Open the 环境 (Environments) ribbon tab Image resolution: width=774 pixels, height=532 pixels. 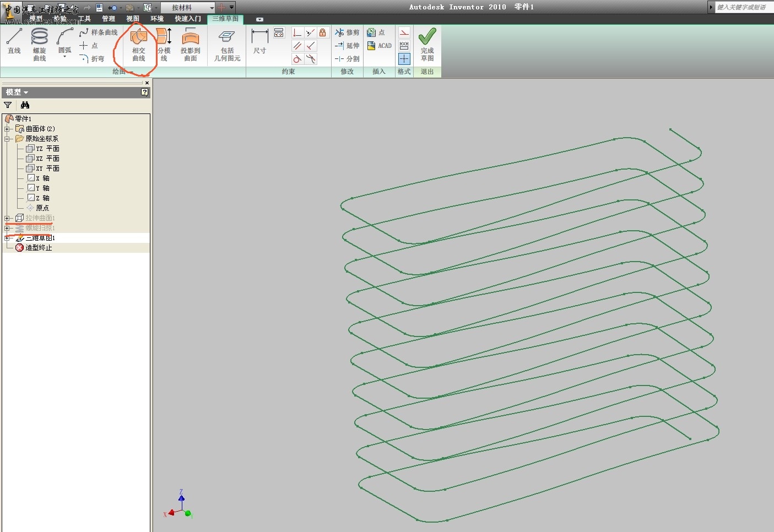coord(157,19)
